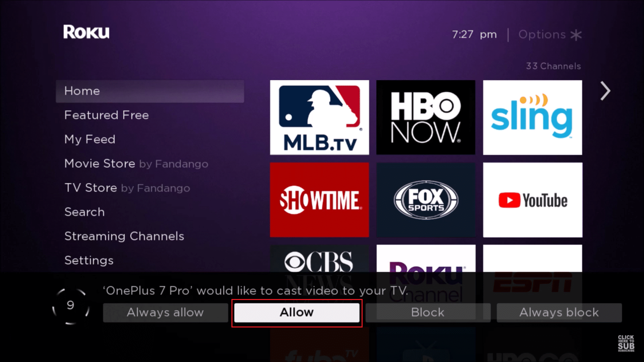
Task: Open HBO Now streaming app
Action: click(426, 117)
